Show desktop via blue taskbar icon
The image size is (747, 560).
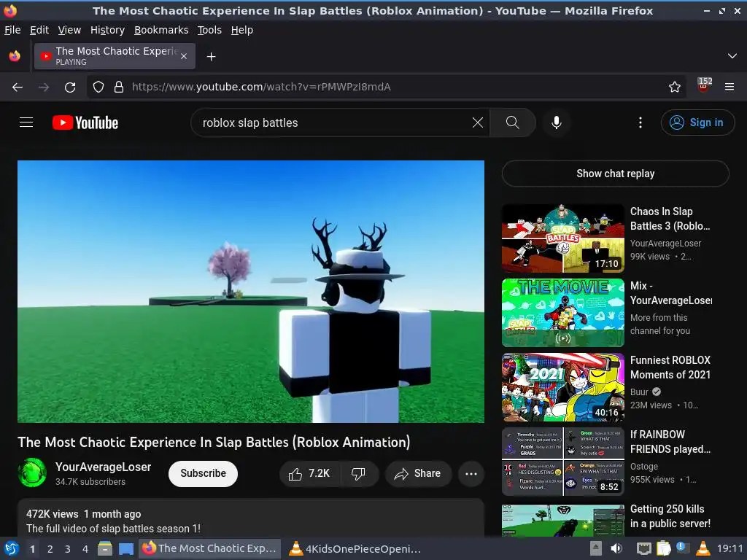[125, 549]
